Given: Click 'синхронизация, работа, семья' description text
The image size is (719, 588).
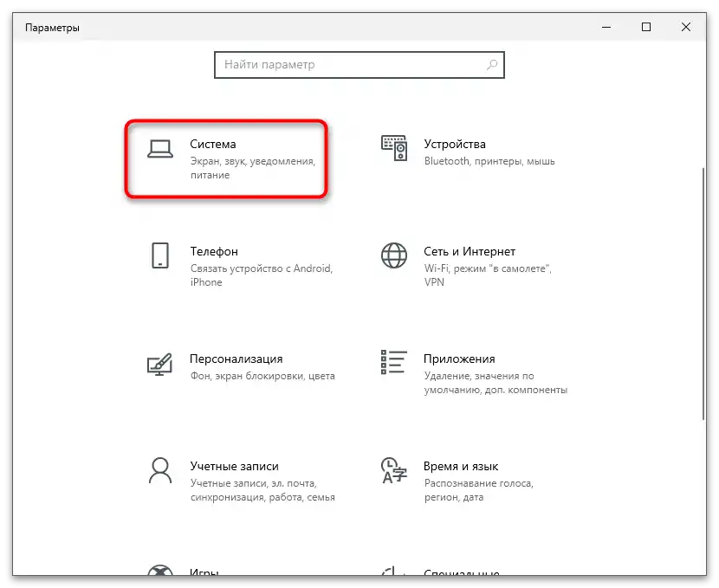Looking at the screenshot, I should click(262, 497).
